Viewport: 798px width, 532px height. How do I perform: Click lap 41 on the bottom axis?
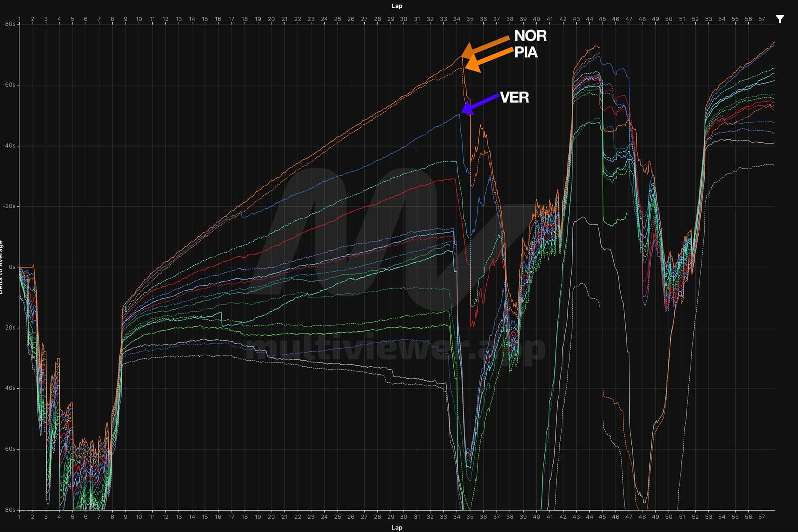pyautogui.click(x=550, y=517)
